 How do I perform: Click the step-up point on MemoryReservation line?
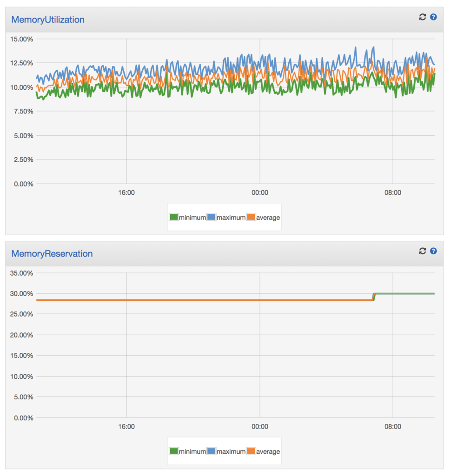tap(374, 297)
